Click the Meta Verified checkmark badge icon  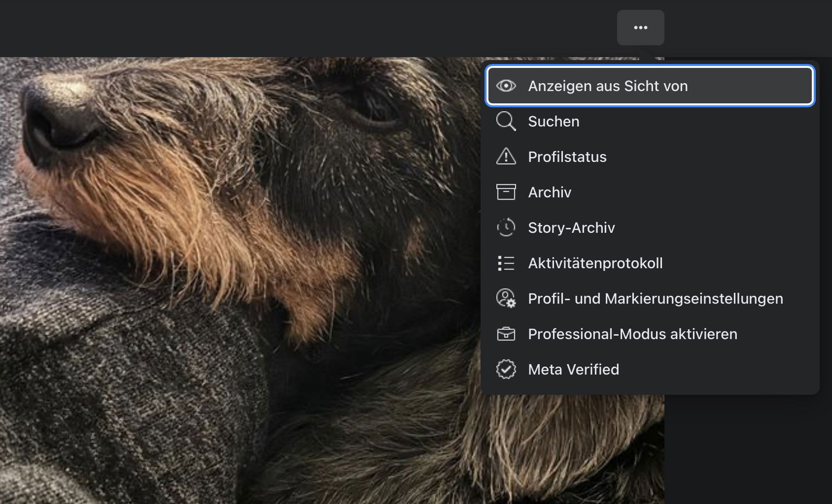tap(506, 369)
